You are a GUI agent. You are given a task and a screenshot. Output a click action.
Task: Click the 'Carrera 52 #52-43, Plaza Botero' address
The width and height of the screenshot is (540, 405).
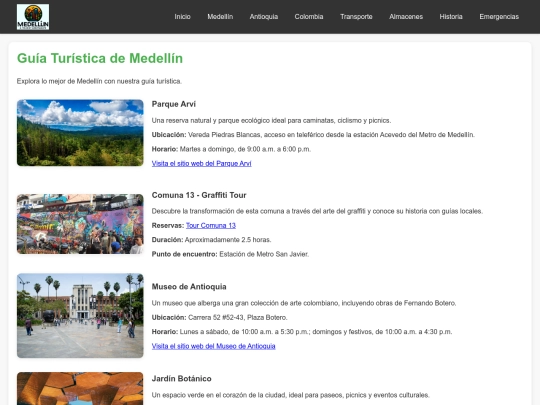pos(238,318)
